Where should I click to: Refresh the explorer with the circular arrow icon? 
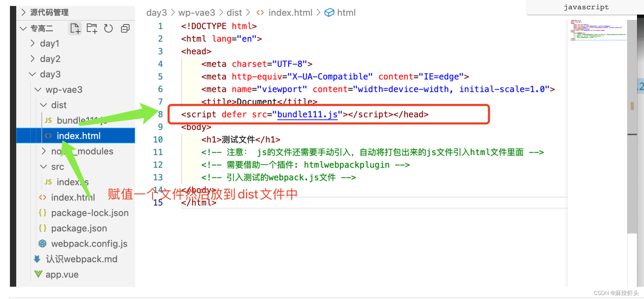[x=108, y=29]
